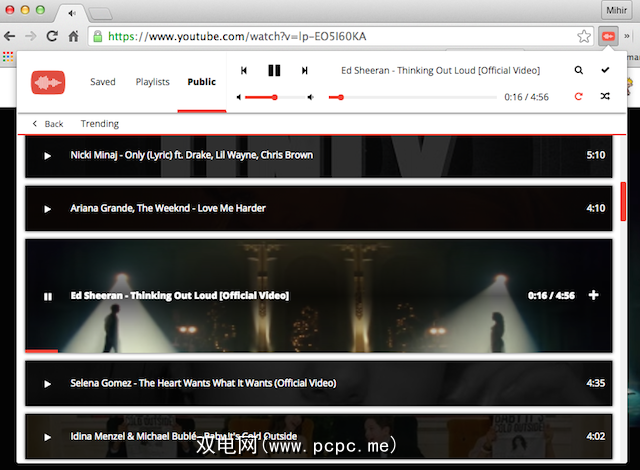
Task: Play Idina Menzel & Michael Bublé track
Action: tap(47, 437)
